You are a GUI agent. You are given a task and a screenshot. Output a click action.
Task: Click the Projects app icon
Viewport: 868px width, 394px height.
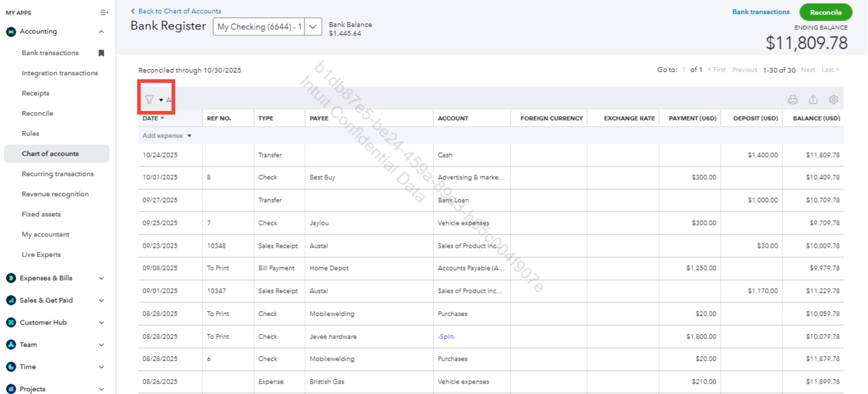[11, 389]
